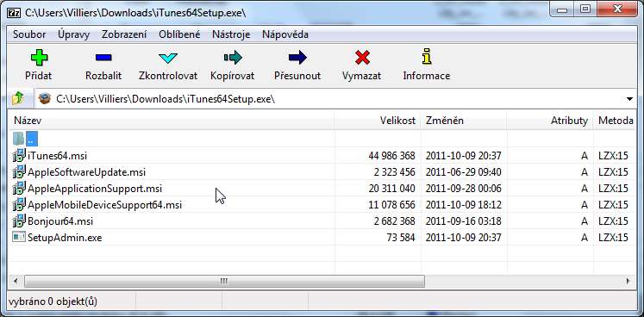644x317 pixels.
Task: Sort by the Velikost column header
Action: [378, 121]
